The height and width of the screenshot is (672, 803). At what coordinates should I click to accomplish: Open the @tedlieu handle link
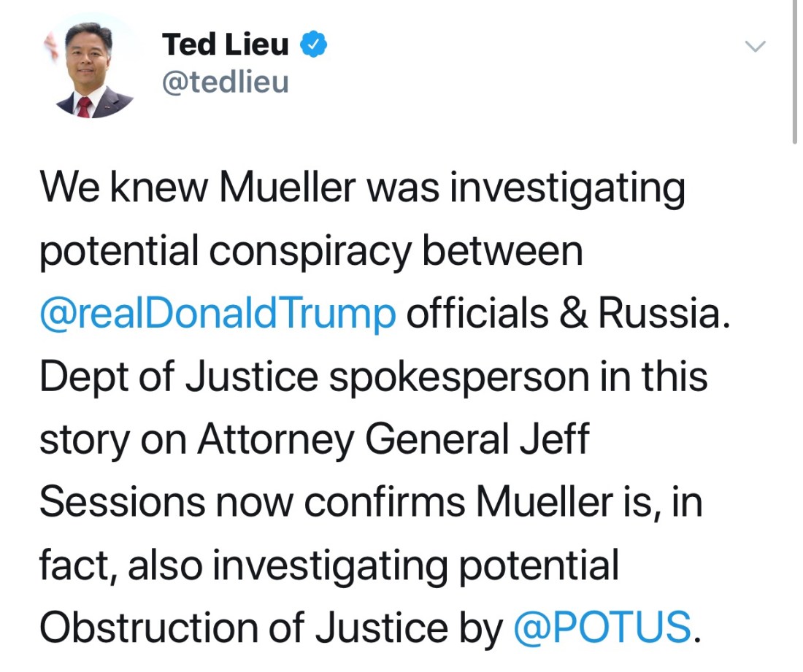pyautogui.click(x=226, y=82)
